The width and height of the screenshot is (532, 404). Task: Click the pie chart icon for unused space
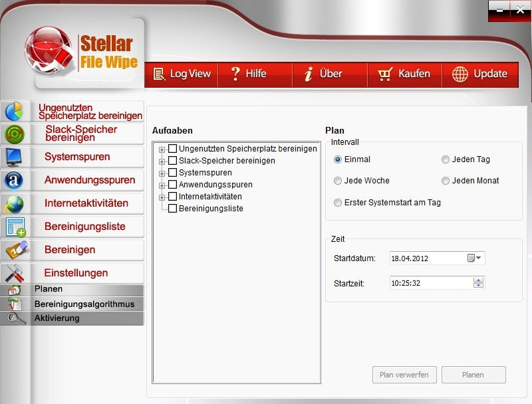(x=14, y=112)
